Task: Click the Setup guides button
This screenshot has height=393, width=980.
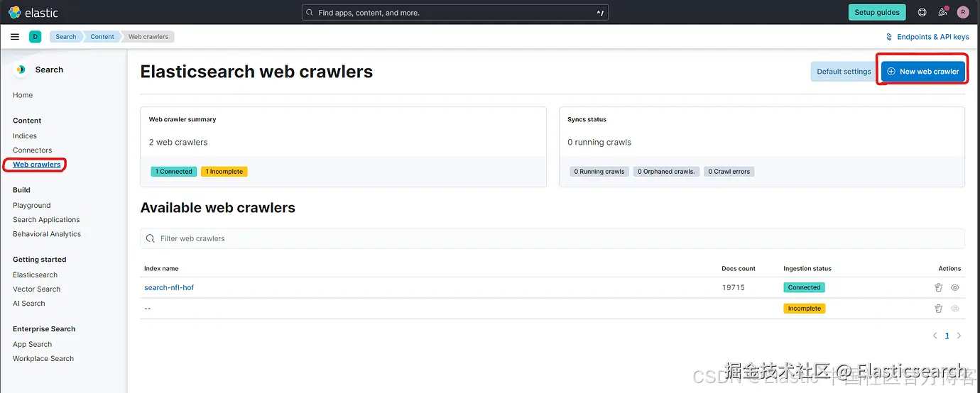Action: click(877, 12)
